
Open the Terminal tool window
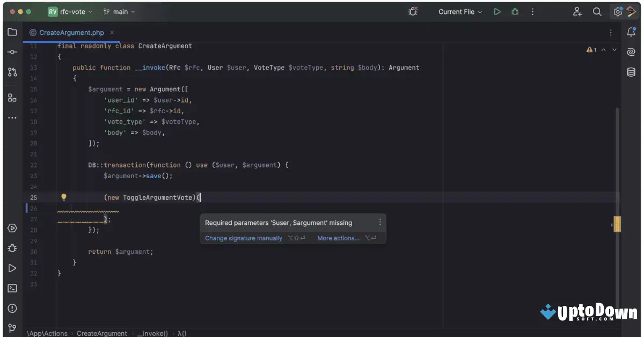(x=12, y=288)
